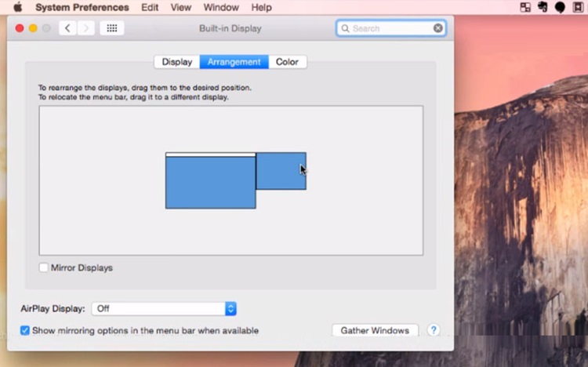588x367 pixels.
Task: Enable the Mirror Displays checkbox
Action: point(43,267)
